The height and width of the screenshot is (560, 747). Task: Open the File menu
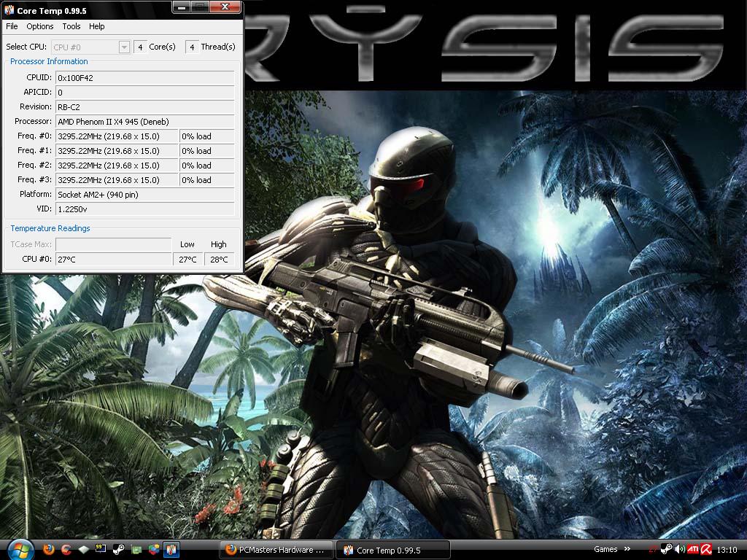coord(12,26)
